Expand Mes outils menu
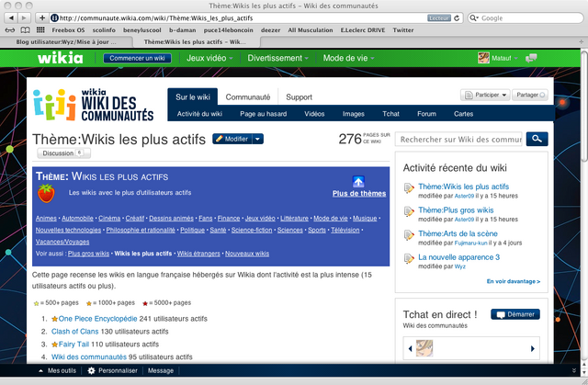This screenshot has height=385, width=588. point(57,370)
